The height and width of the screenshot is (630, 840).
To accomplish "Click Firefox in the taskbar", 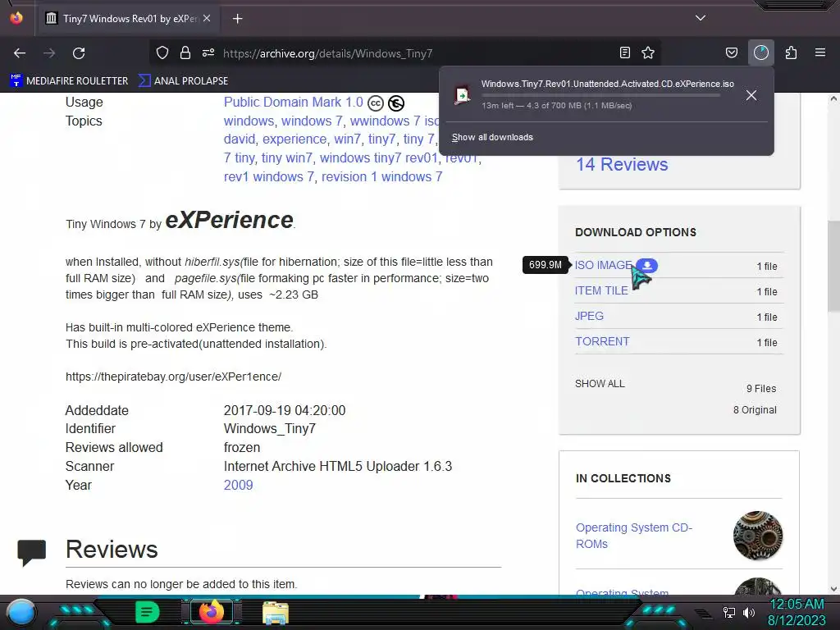I will pos(211,612).
